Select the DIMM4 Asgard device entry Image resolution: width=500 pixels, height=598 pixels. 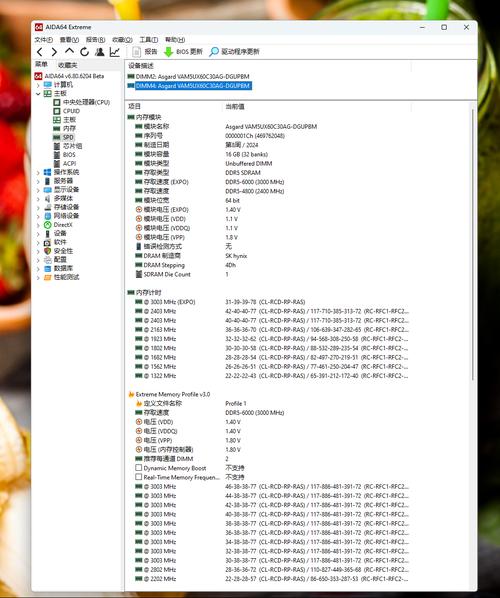189,86
